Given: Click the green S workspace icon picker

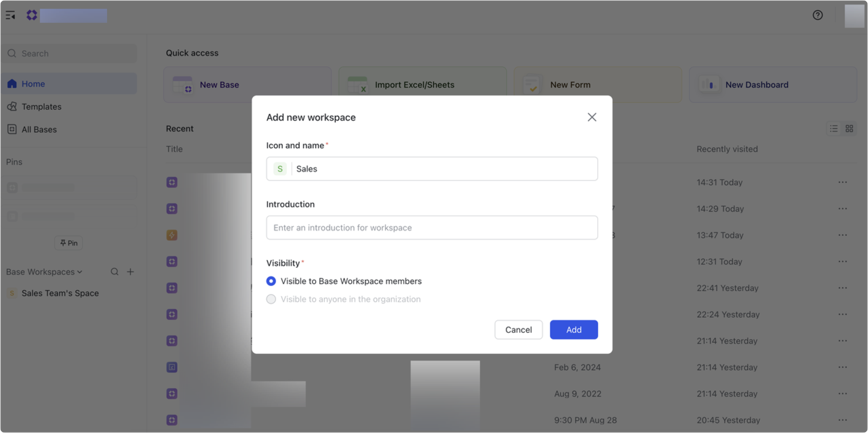Looking at the screenshot, I should [x=280, y=169].
